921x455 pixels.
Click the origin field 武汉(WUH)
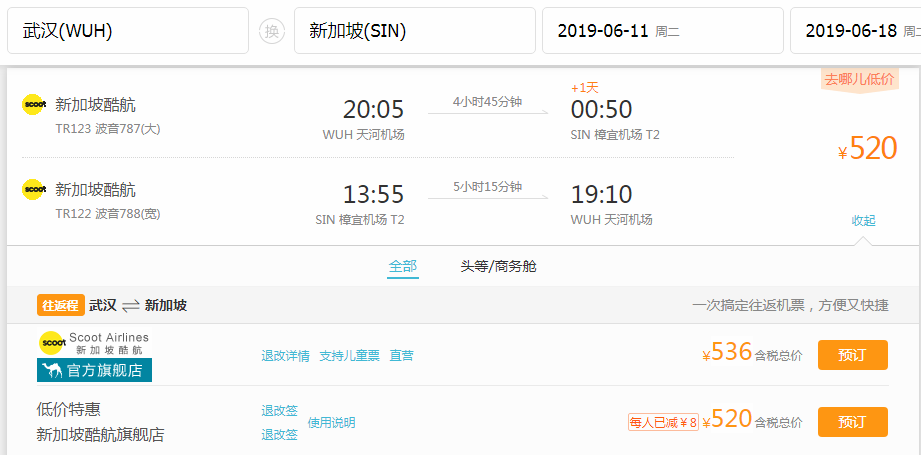coord(128,31)
